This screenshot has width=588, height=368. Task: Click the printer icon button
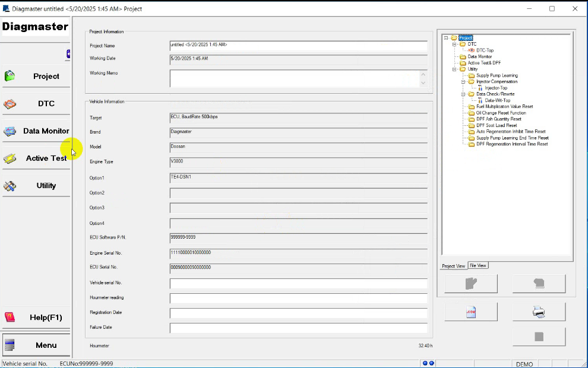click(539, 312)
